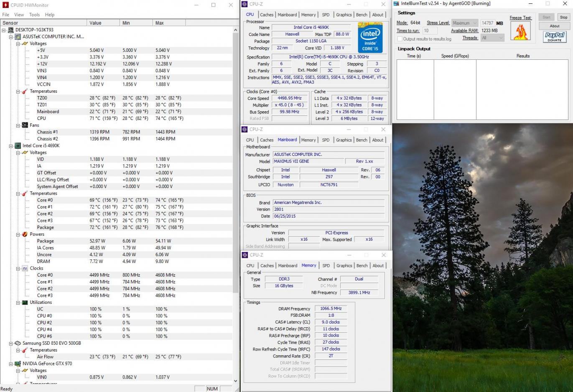
Task: Click the title icon of CPU-Z Processor window
Action: (x=245, y=4)
